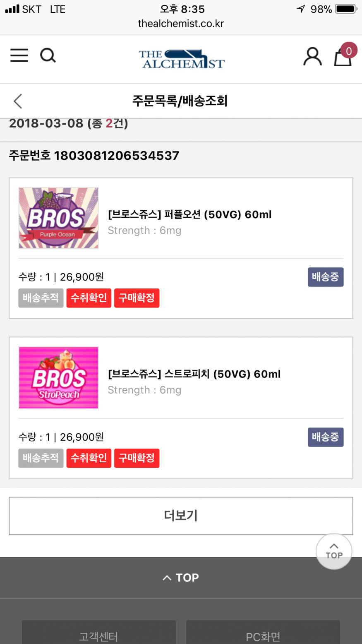This screenshot has height=644, width=362.
Task: Open 퍼플오션 (50VG) 60ml product link
Action: coord(189,214)
